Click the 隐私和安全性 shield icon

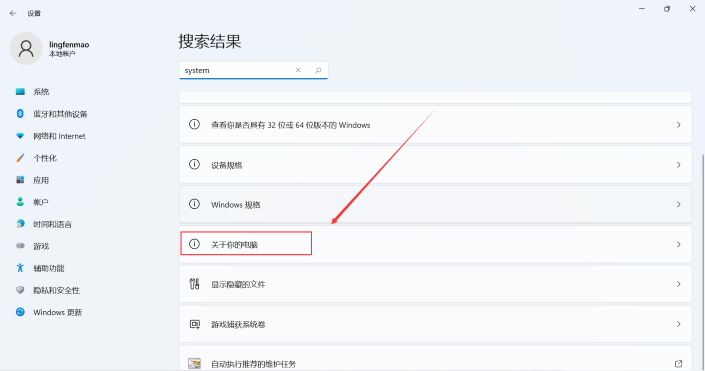pos(20,290)
